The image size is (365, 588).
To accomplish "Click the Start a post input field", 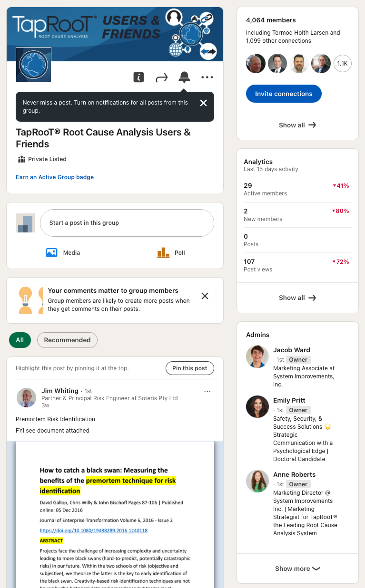I will click(x=127, y=223).
